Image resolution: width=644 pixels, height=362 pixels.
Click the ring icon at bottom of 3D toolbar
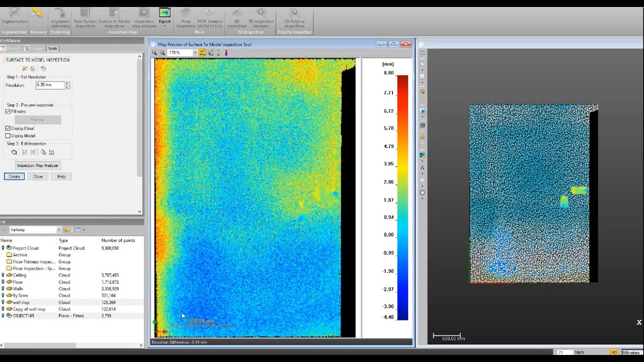tap(422, 193)
